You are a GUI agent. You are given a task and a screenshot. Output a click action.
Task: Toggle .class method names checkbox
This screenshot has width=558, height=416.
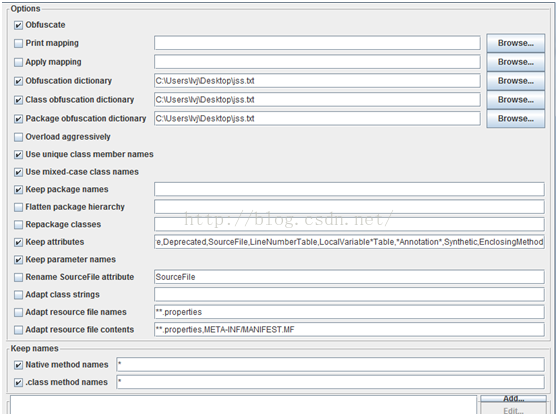coord(19,383)
